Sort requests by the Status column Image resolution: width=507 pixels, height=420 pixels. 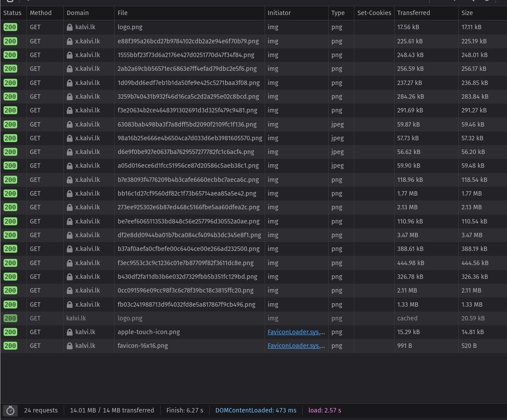click(x=12, y=13)
